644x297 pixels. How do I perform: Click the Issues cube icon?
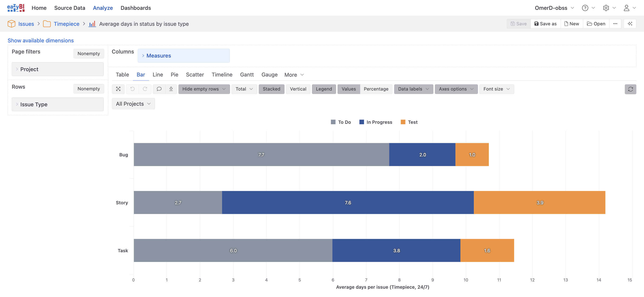(x=11, y=24)
